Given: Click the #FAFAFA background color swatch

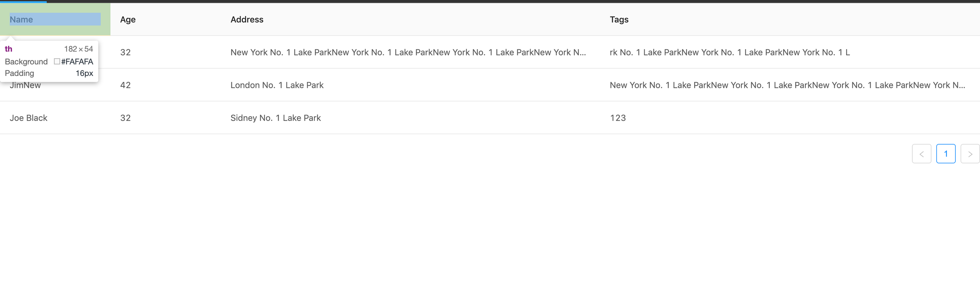Looking at the screenshot, I should point(57,61).
